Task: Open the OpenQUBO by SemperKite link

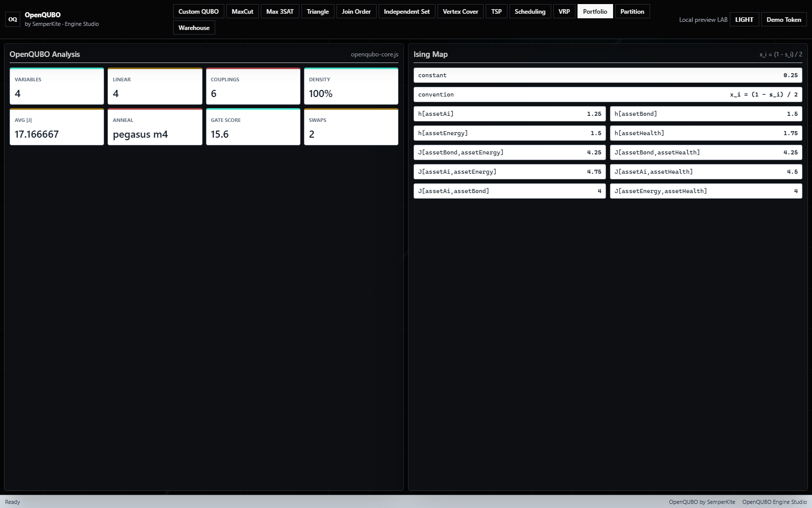Action: 702,502
